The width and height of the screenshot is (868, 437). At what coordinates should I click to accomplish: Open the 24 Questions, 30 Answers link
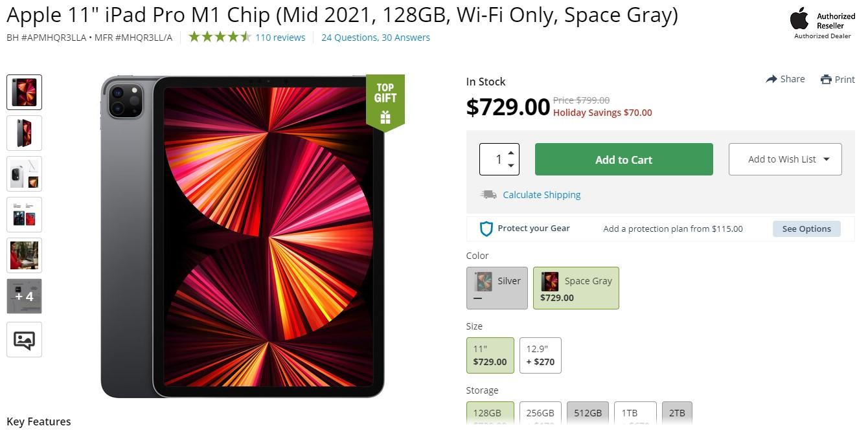376,38
